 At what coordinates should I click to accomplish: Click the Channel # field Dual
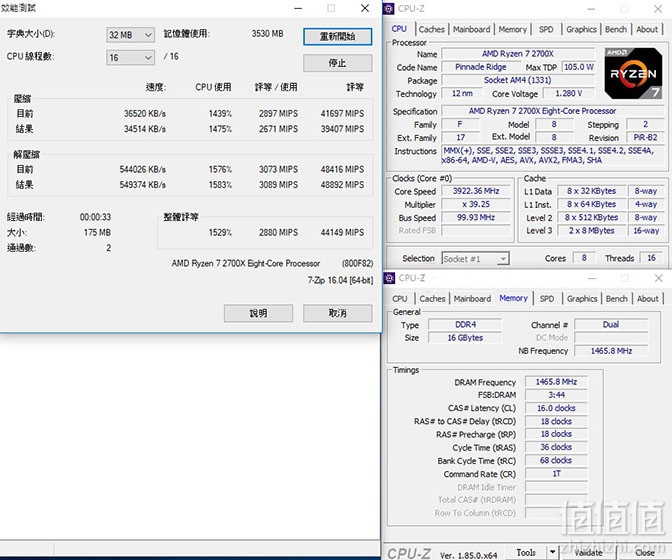611,325
